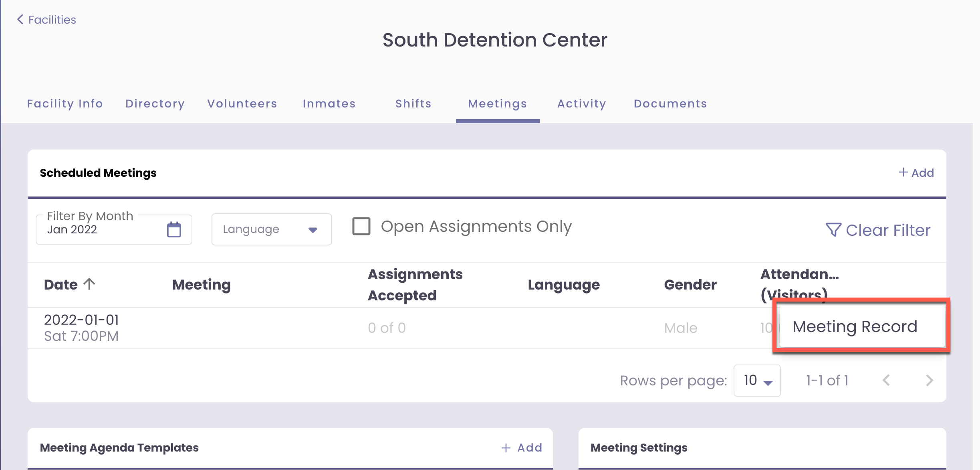The height and width of the screenshot is (470, 980).
Task: Click the Clear Filter link
Action: (887, 230)
